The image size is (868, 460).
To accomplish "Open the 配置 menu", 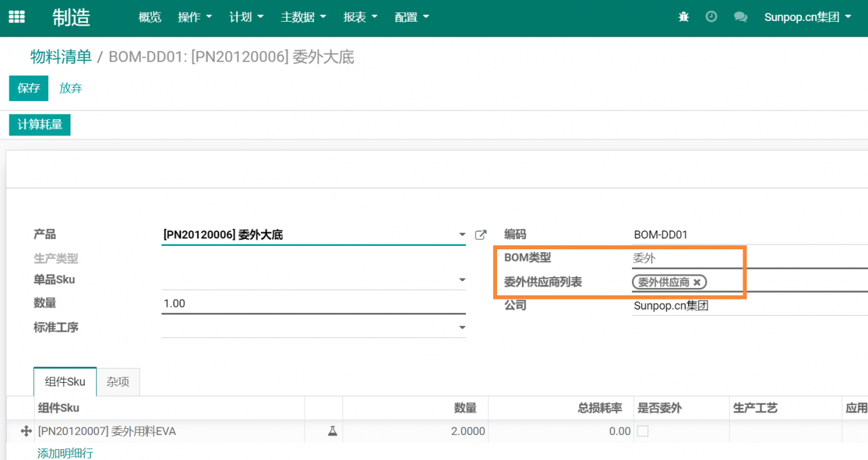I will click(412, 18).
